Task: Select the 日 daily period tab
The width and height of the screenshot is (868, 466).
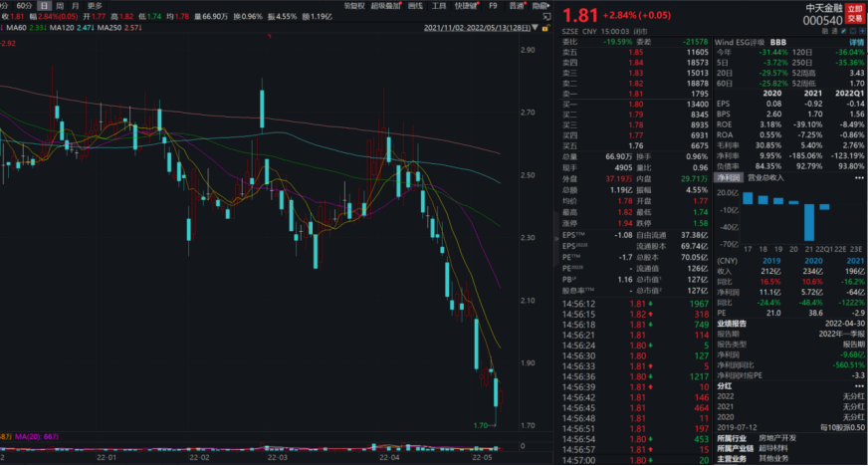Action: (44, 6)
